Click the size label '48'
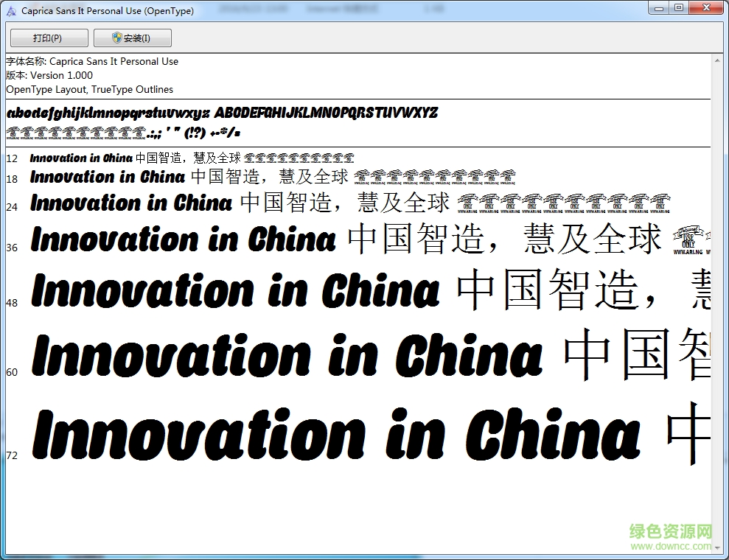Image resolution: width=729 pixels, height=560 pixels. coord(12,303)
